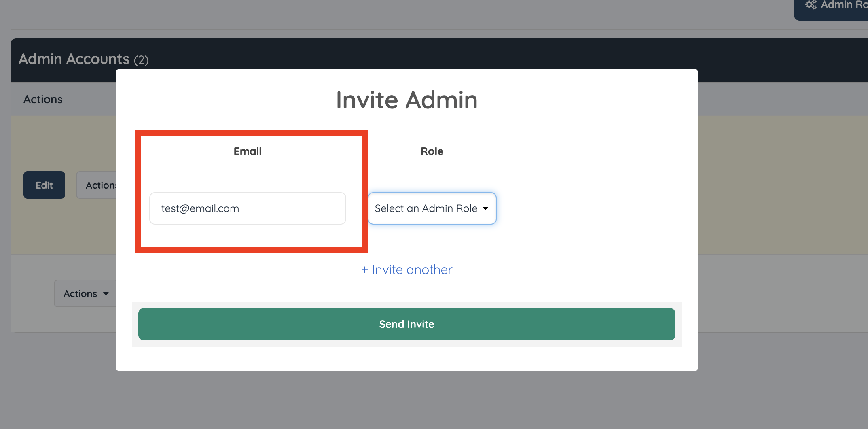Click the (2) count beside Admin Accounts
This screenshot has height=429, width=868.
141,60
